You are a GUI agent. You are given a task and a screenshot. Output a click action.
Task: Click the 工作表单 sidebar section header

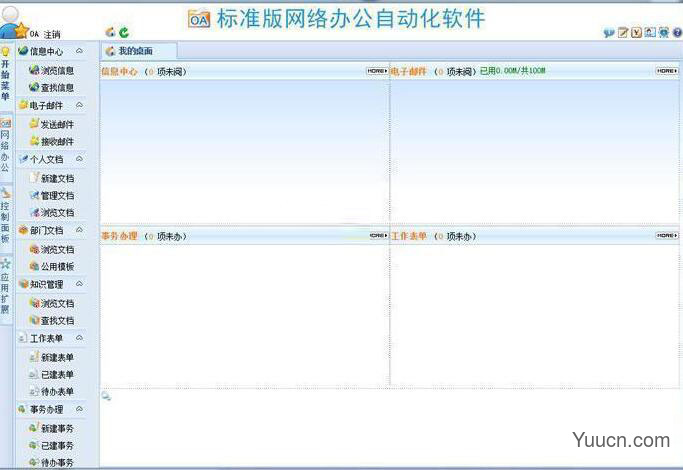tap(51, 338)
